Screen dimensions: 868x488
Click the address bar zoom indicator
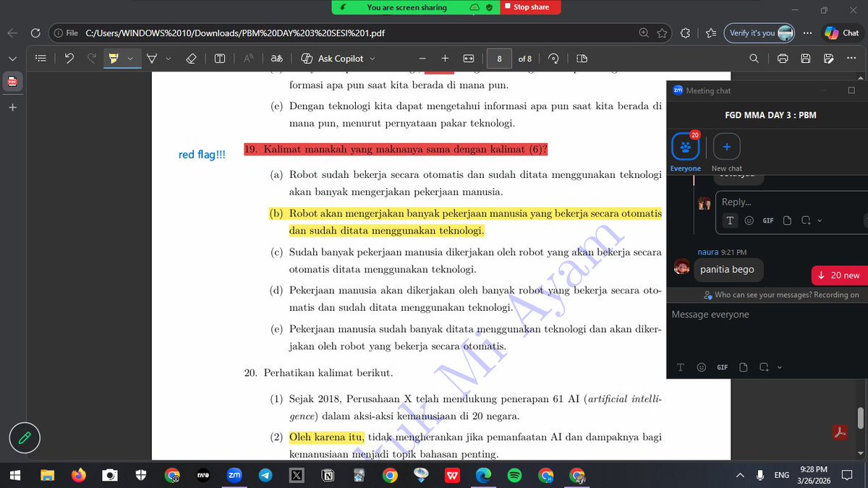(644, 33)
